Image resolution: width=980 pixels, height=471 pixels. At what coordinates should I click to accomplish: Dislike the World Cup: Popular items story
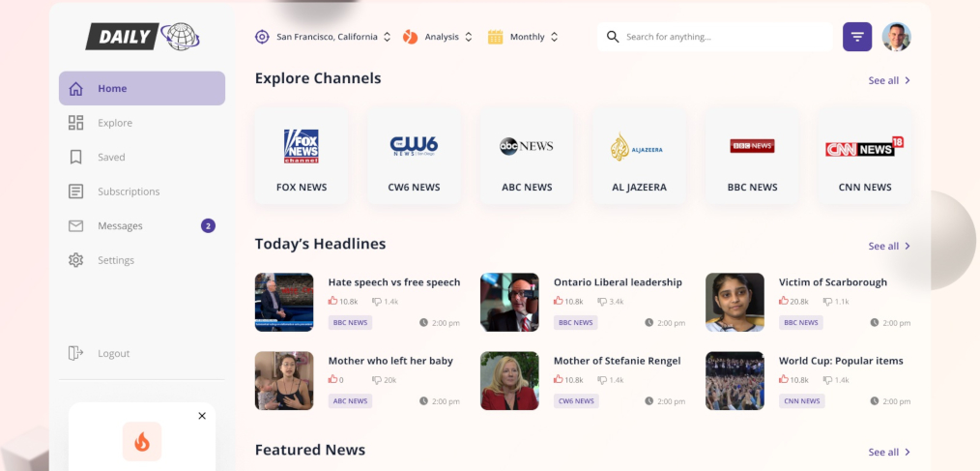[827, 380]
